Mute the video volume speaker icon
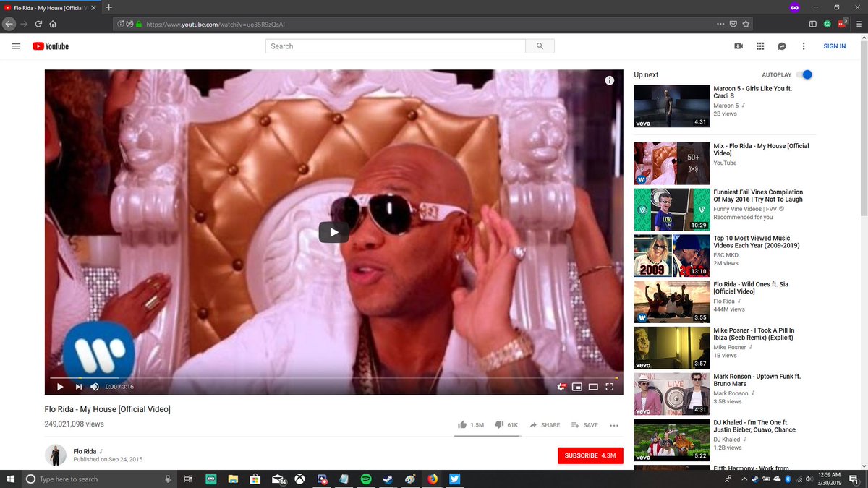 coord(95,387)
